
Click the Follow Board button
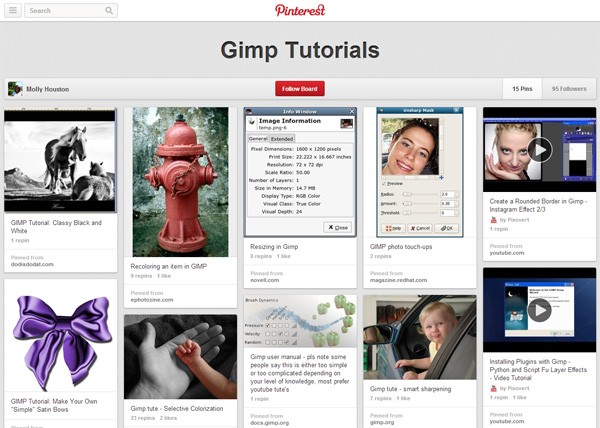(300, 89)
